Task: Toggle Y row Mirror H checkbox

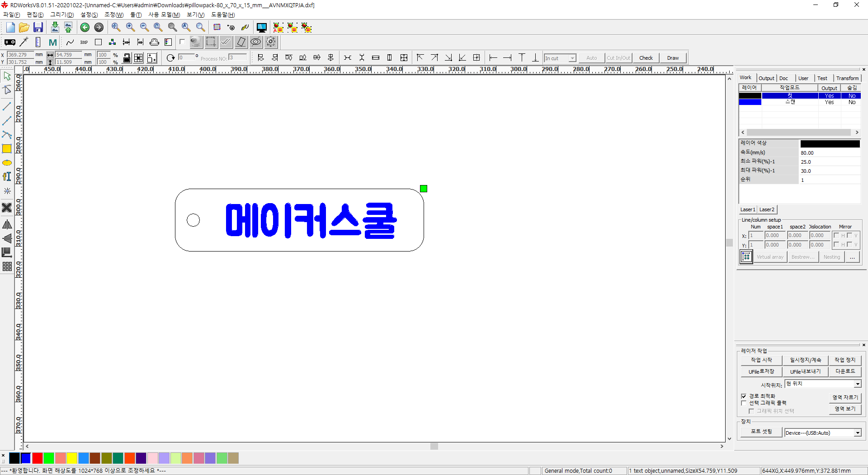Action: pyautogui.click(x=836, y=245)
